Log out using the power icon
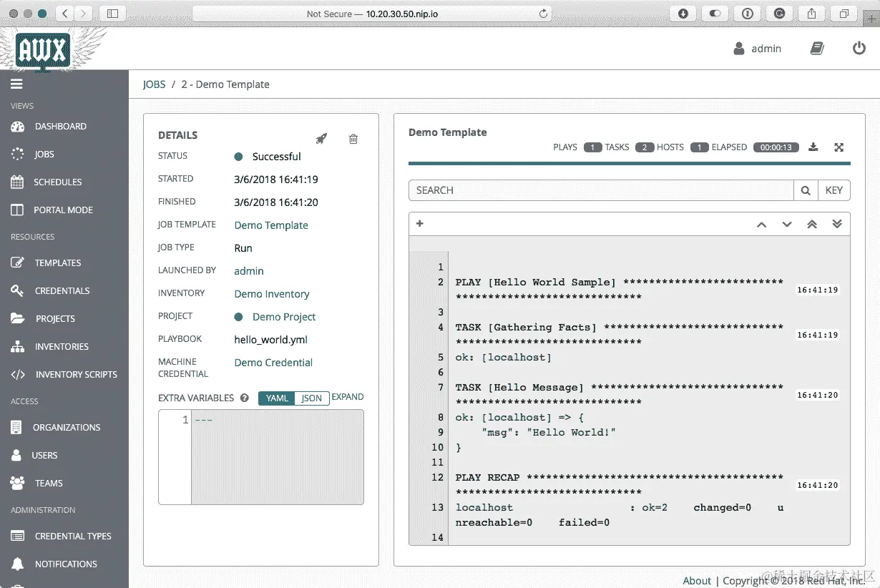Image resolution: width=880 pixels, height=588 pixels. (859, 49)
